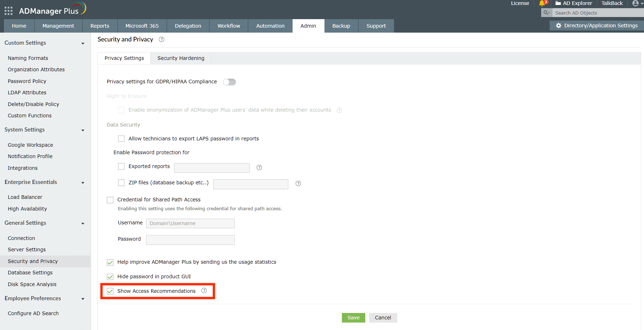This screenshot has width=644, height=330.
Task: Click the search magnifier dropdown icon
Action: click(547, 13)
